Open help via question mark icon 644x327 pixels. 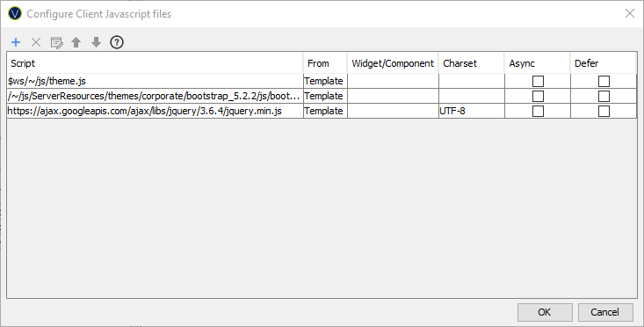[x=117, y=42]
